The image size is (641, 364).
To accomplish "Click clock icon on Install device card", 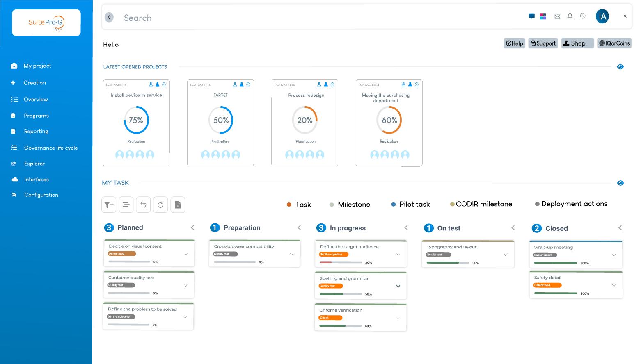I will tap(164, 84).
